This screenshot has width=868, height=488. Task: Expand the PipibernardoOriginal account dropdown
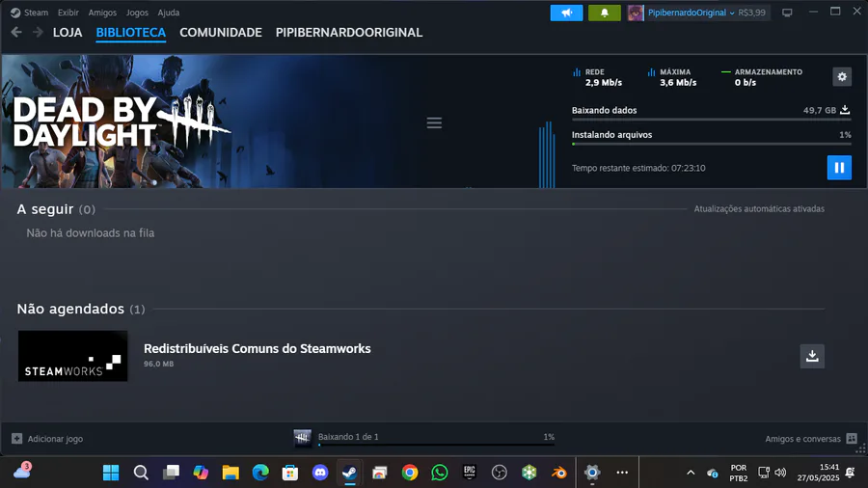pos(691,13)
